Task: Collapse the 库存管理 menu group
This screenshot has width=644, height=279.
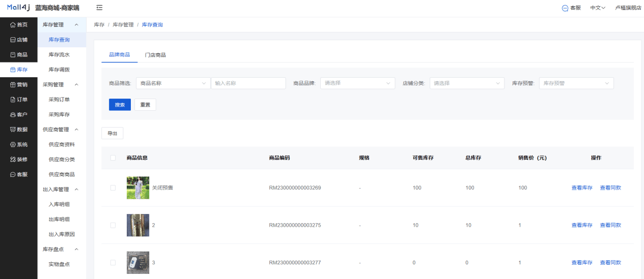Action: click(x=62, y=24)
